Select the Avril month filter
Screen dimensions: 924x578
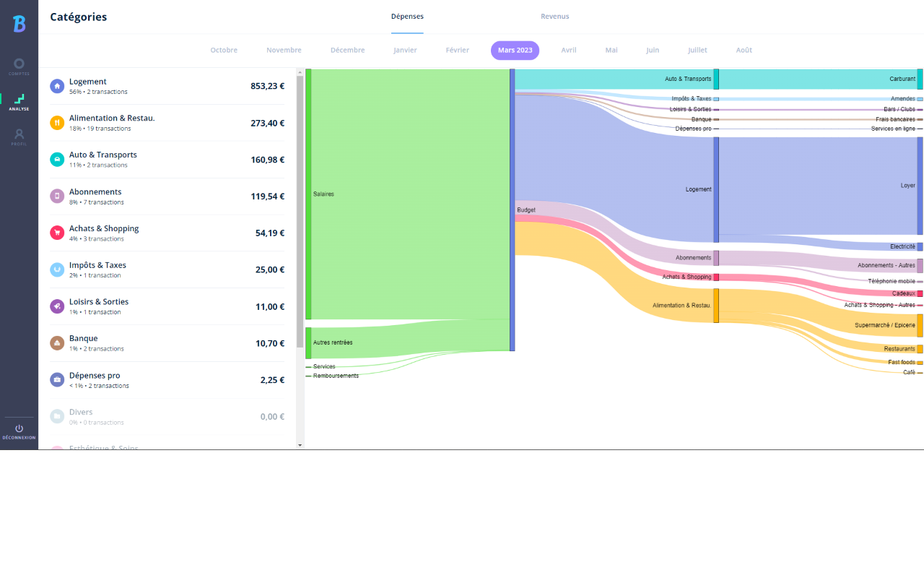point(569,50)
